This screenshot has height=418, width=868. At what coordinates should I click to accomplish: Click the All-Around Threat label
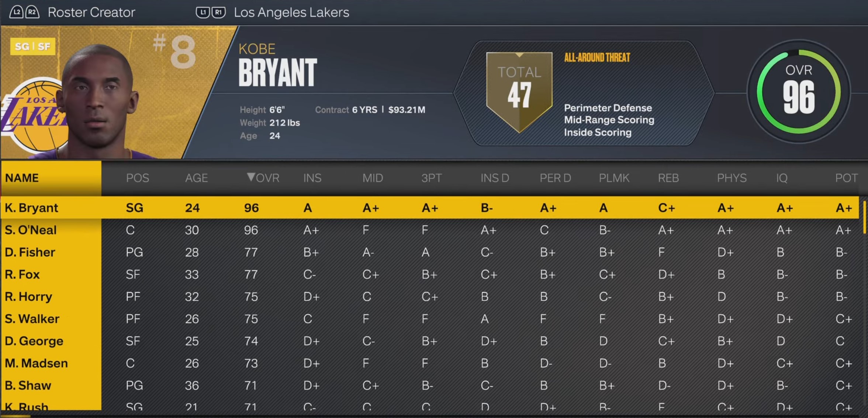[x=597, y=57]
